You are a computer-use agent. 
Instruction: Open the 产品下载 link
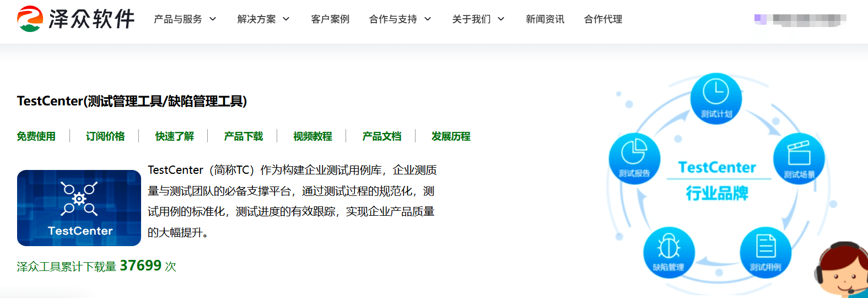[244, 136]
